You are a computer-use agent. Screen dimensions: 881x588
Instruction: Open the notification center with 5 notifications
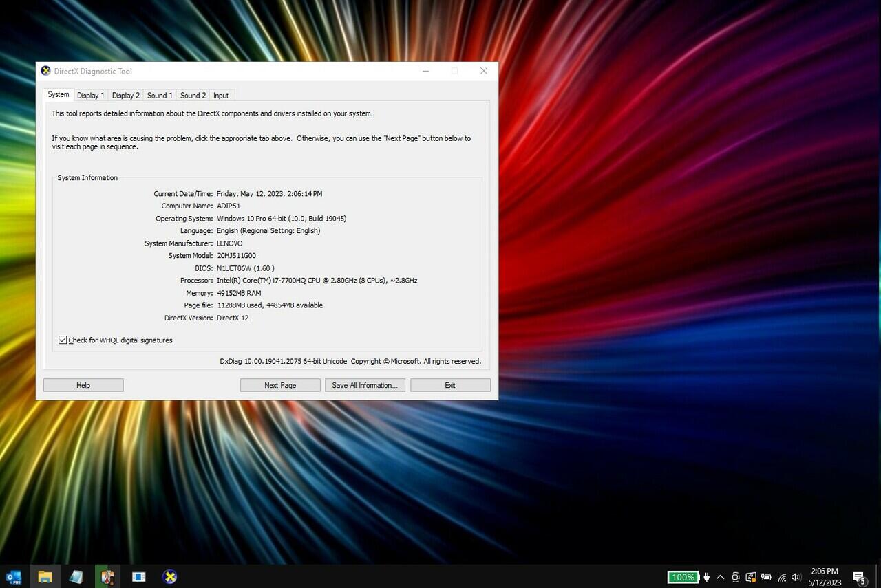click(x=859, y=578)
